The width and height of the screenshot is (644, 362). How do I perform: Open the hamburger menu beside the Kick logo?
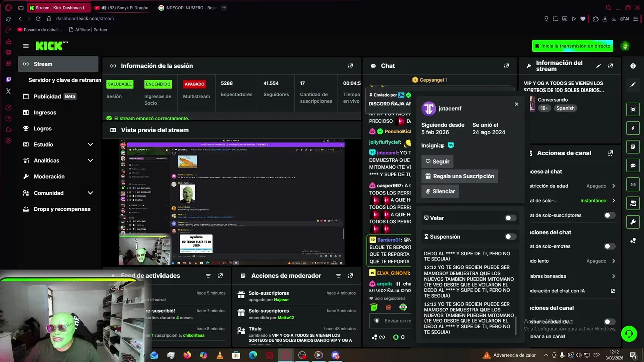pos(26,46)
